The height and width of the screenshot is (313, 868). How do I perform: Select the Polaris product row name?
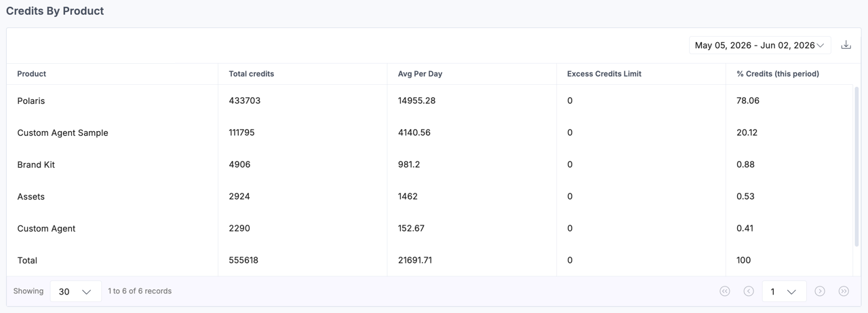(x=31, y=100)
